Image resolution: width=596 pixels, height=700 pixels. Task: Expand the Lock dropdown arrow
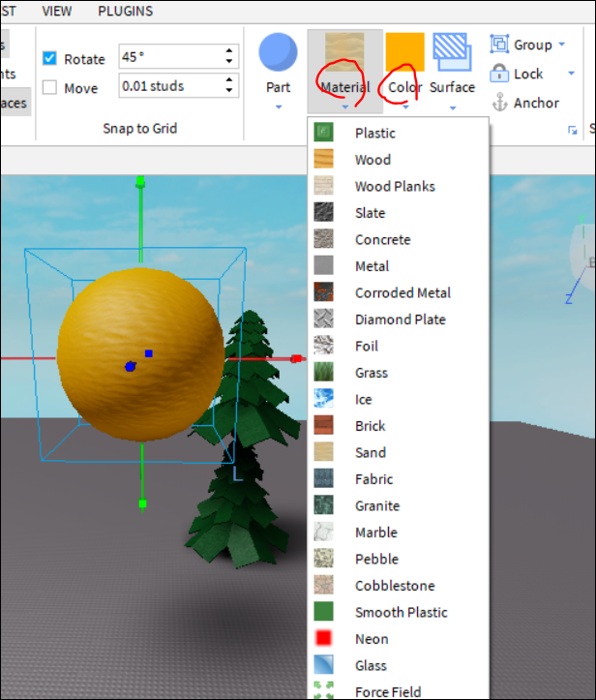571,74
